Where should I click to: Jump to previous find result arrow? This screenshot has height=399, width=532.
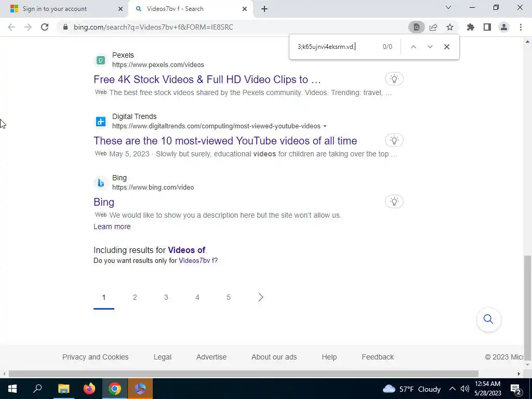[413, 47]
